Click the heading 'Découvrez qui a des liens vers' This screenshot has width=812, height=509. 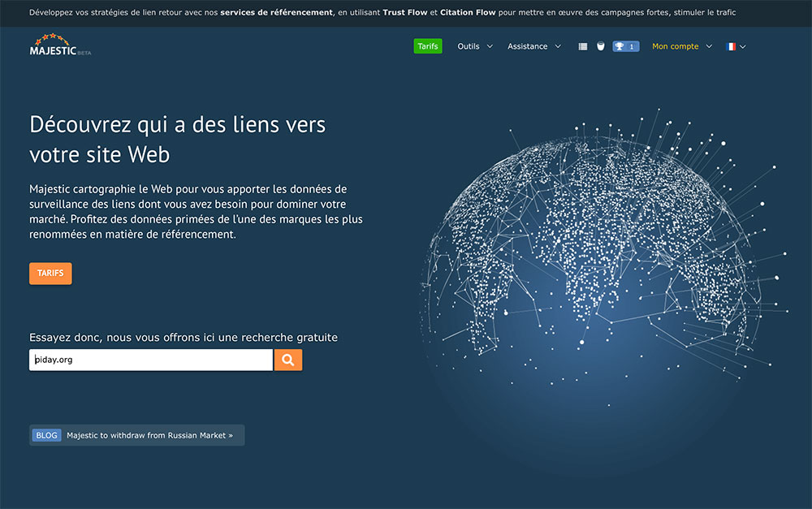coord(178,125)
